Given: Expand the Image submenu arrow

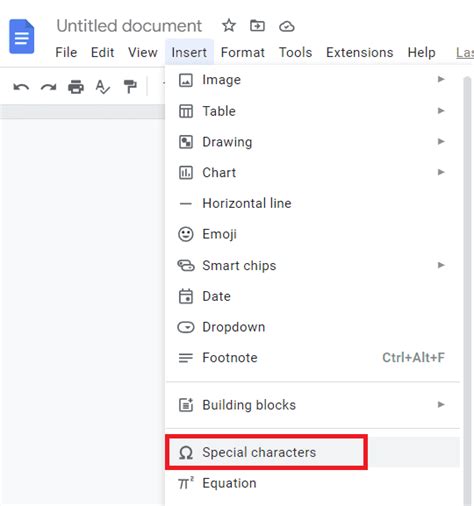Looking at the screenshot, I should 441,79.
